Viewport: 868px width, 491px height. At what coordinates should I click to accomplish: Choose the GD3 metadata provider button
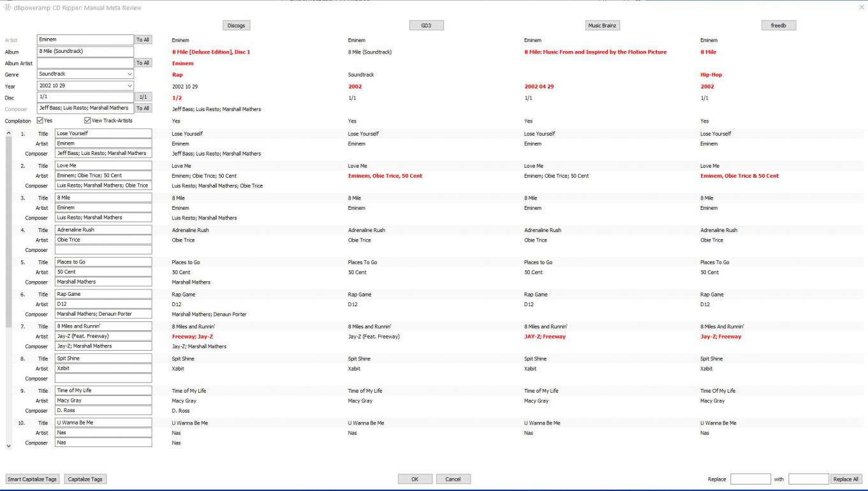[x=426, y=26]
